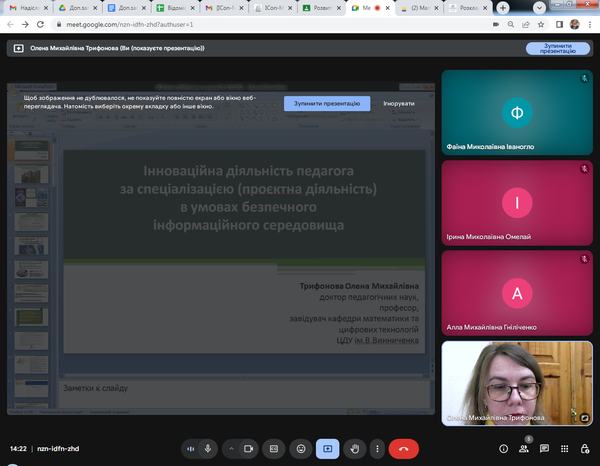
Task: Turn off the camera in the call bar
Action: (x=247, y=449)
